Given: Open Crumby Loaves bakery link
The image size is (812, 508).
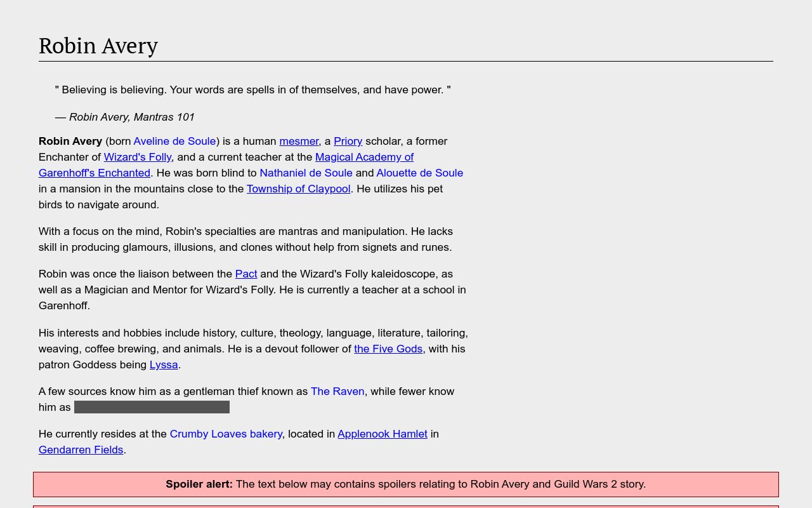Looking at the screenshot, I should point(226,434).
